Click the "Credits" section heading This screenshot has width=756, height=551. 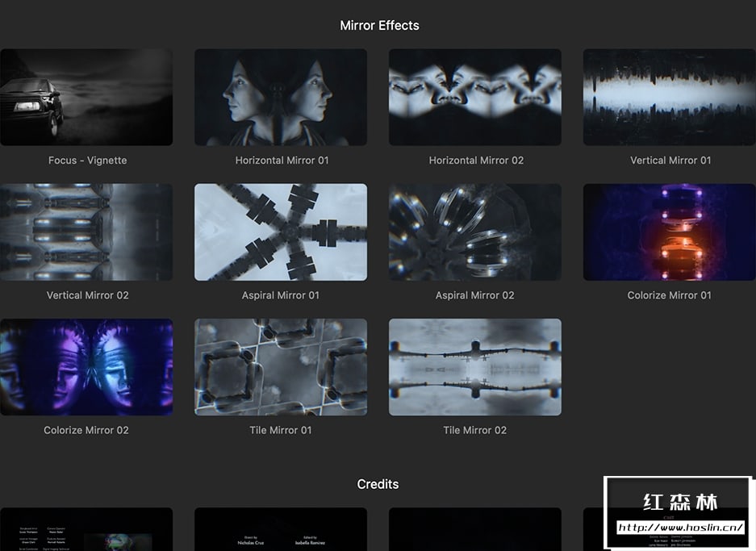378,485
